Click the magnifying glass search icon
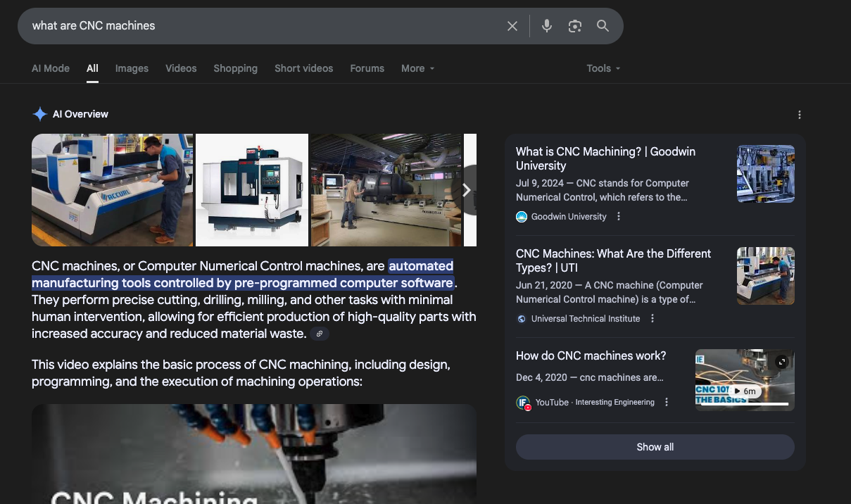 point(603,26)
